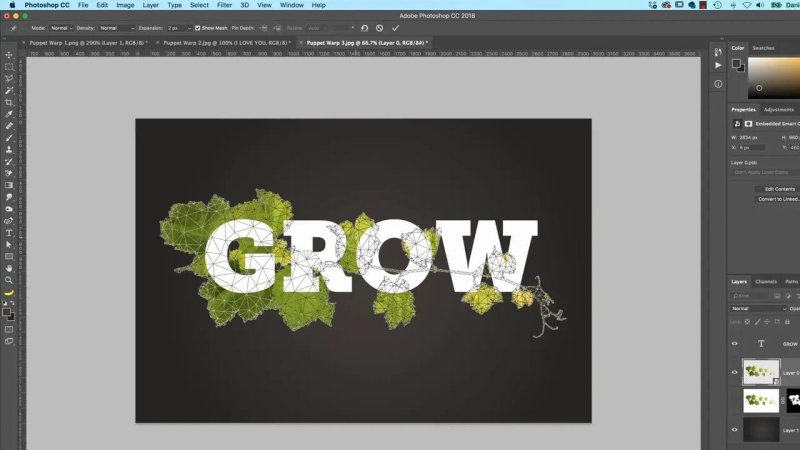This screenshot has width=800, height=450.
Task: Hide Layer 0 smart object visibility
Action: click(x=735, y=372)
